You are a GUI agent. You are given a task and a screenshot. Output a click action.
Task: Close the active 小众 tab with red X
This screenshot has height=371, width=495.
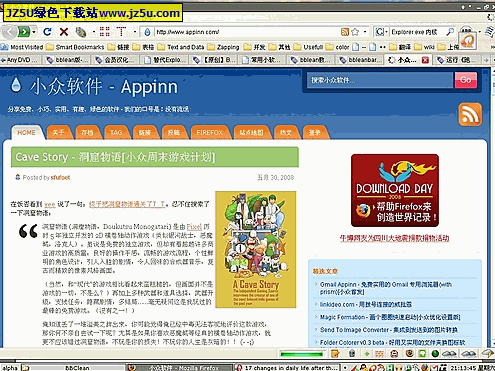point(425,60)
